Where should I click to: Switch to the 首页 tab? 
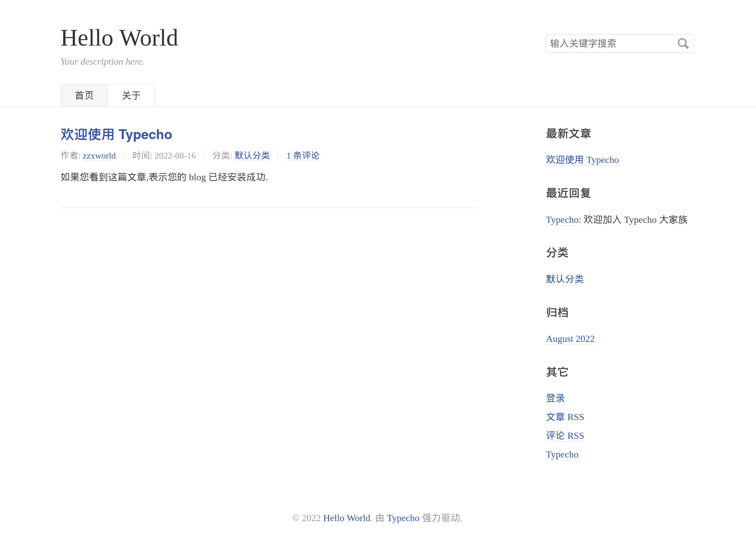[84, 95]
